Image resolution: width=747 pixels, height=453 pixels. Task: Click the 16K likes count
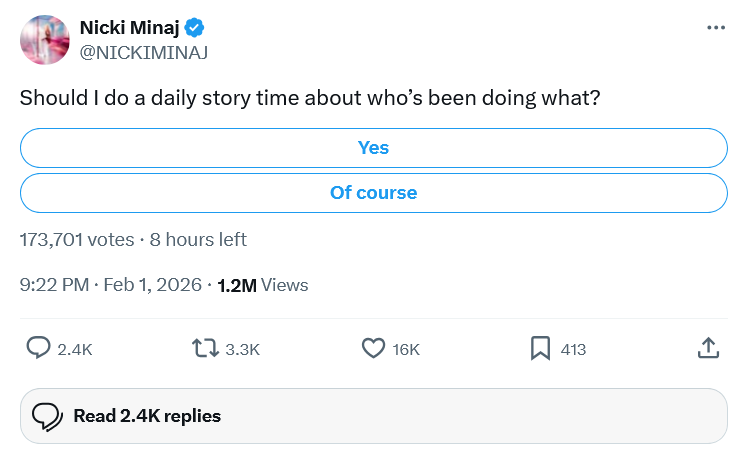pyautogui.click(x=406, y=349)
